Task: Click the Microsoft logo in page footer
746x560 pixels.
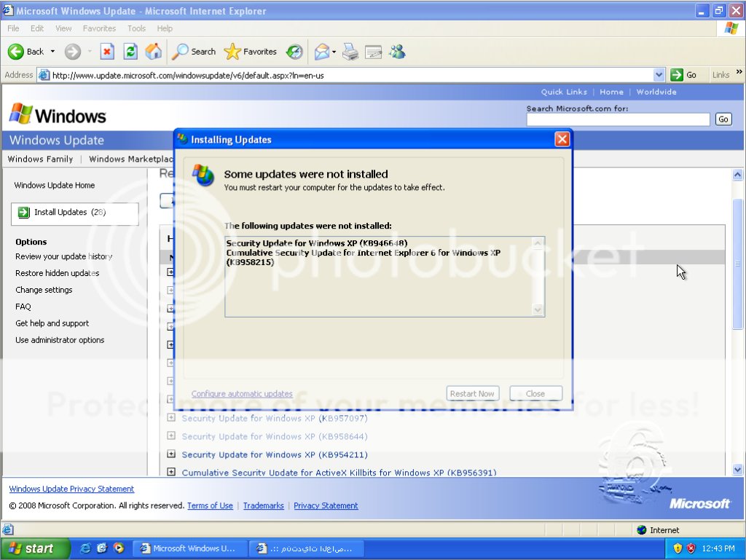Action: pos(699,504)
